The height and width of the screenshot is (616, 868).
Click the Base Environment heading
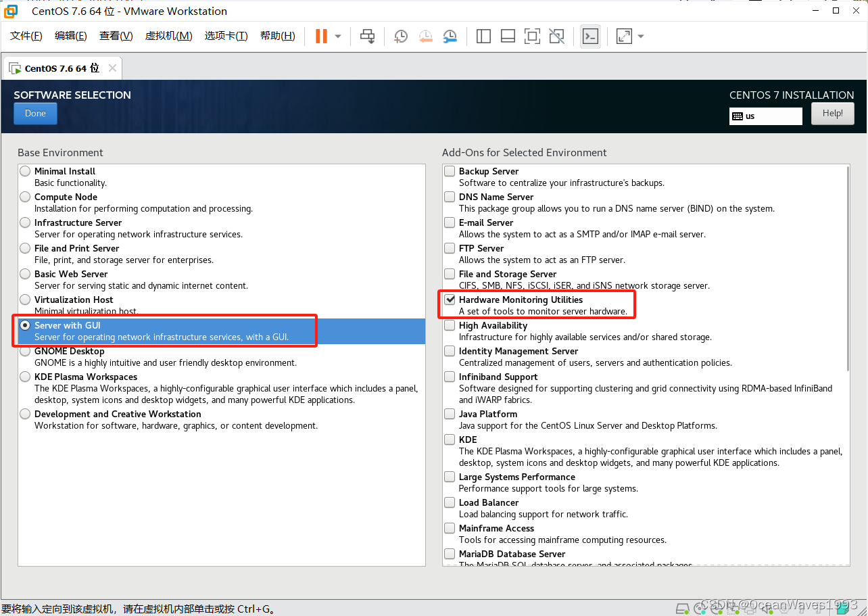(61, 153)
